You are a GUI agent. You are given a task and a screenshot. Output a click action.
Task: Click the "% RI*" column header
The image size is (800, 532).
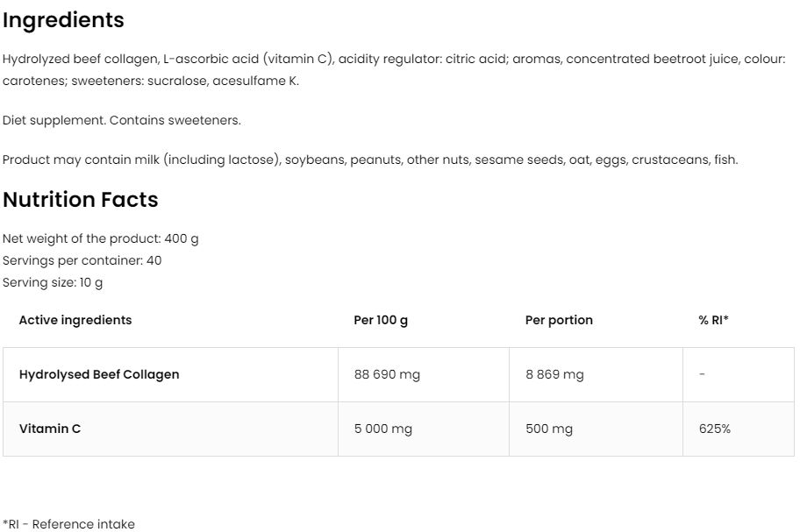(713, 320)
